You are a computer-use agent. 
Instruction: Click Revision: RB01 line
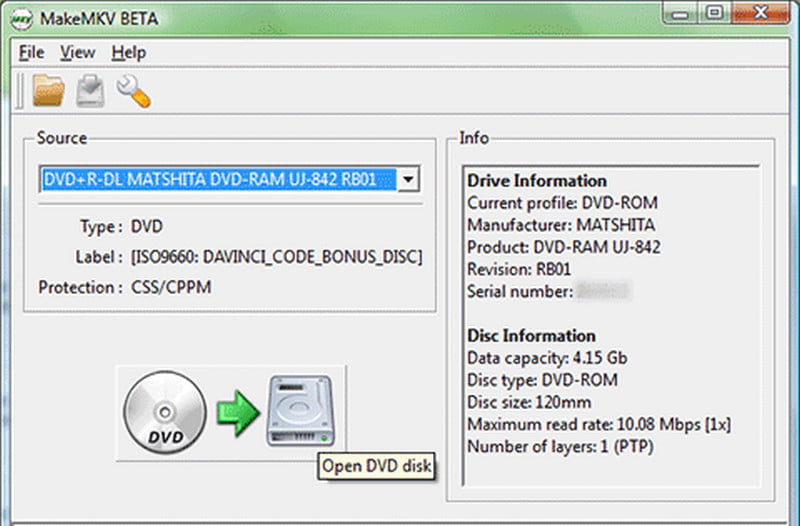tap(519, 269)
